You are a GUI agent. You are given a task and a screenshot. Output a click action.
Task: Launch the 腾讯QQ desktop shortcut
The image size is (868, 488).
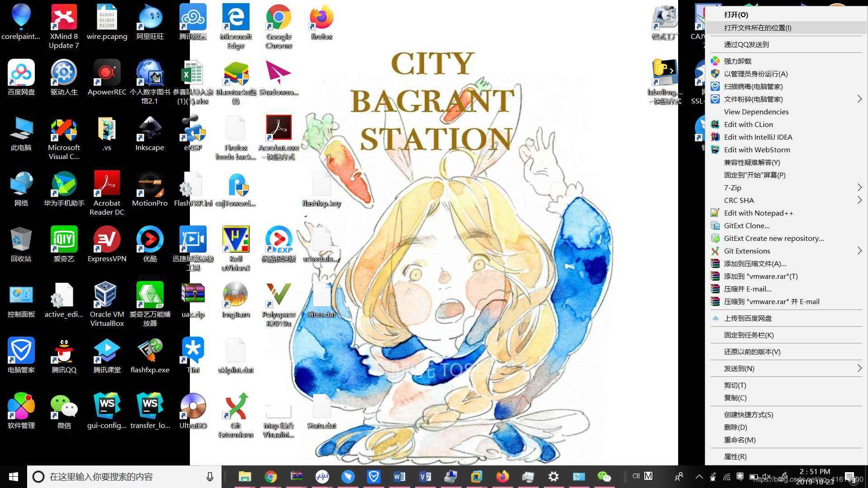pos(64,352)
